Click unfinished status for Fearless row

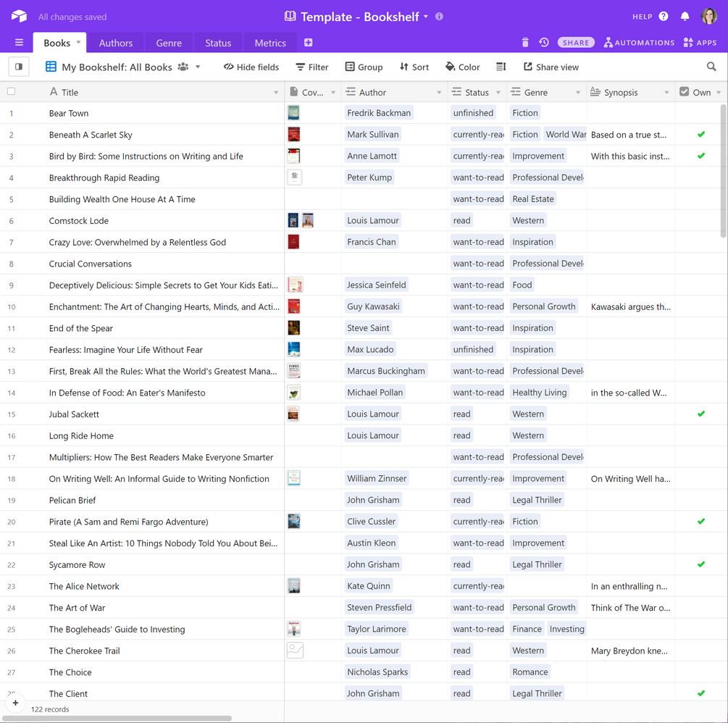point(473,349)
